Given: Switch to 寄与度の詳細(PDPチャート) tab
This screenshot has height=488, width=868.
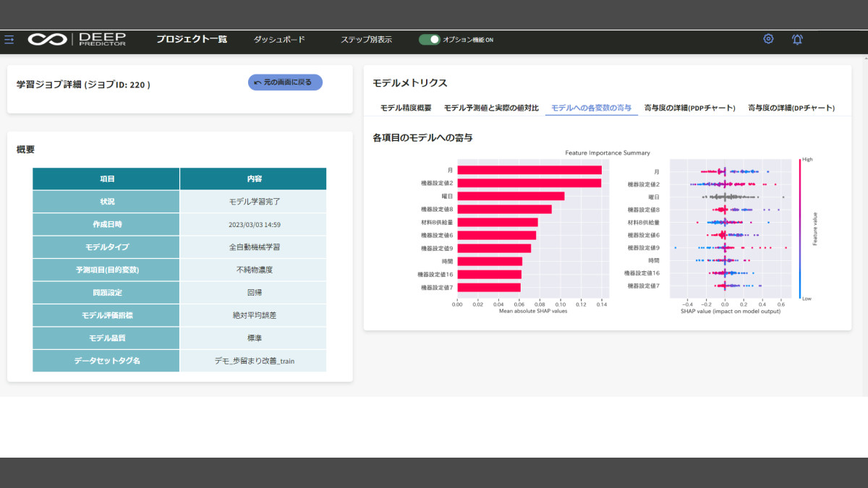Looking at the screenshot, I should [689, 108].
